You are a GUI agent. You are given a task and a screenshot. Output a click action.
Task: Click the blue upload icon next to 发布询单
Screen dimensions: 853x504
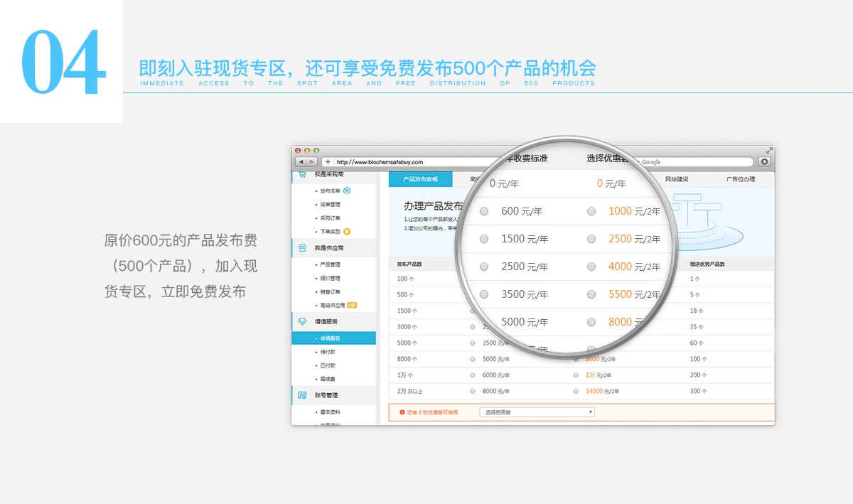click(347, 191)
